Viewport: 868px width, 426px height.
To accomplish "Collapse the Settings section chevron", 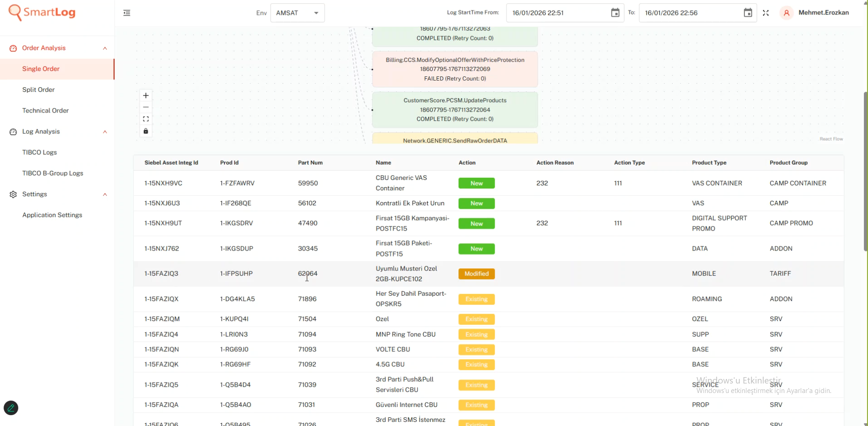I will [105, 194].
